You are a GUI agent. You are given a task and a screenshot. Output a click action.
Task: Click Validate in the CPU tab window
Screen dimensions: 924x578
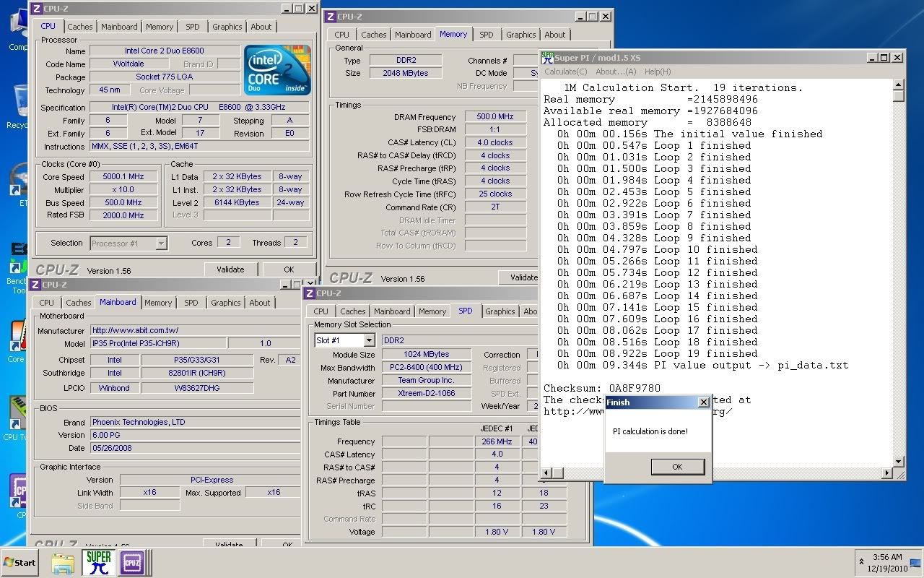[x=230, y=269]
